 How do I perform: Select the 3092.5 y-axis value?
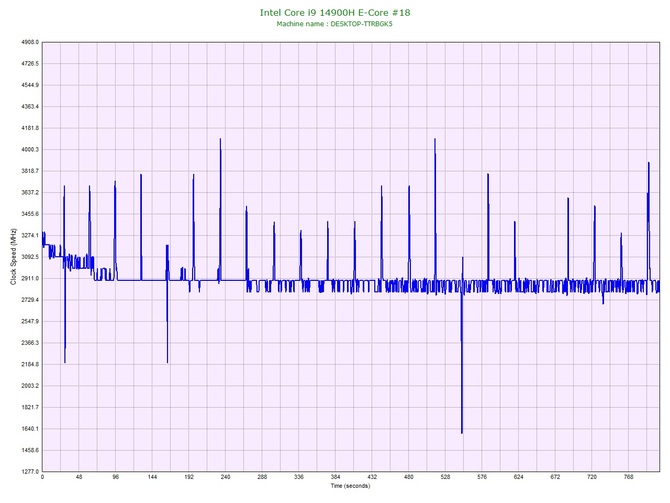30,257
